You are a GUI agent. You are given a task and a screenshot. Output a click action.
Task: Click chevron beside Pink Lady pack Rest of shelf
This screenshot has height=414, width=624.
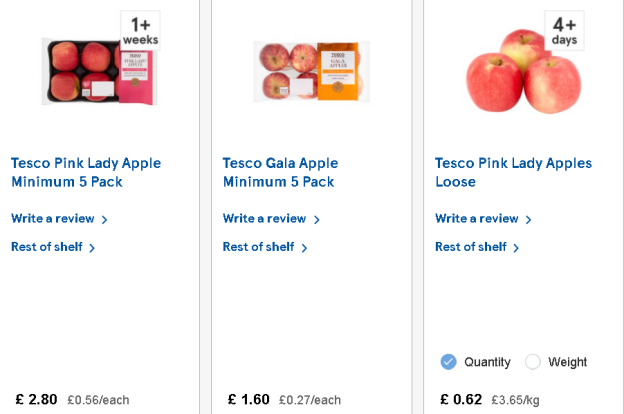(x=92, y=248)
